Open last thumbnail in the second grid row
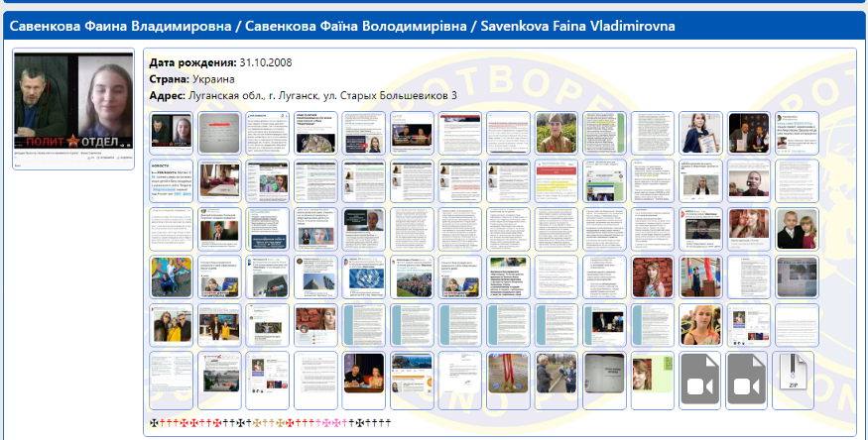The height and width of the screenshot is (440, 868). coord(798,180)
